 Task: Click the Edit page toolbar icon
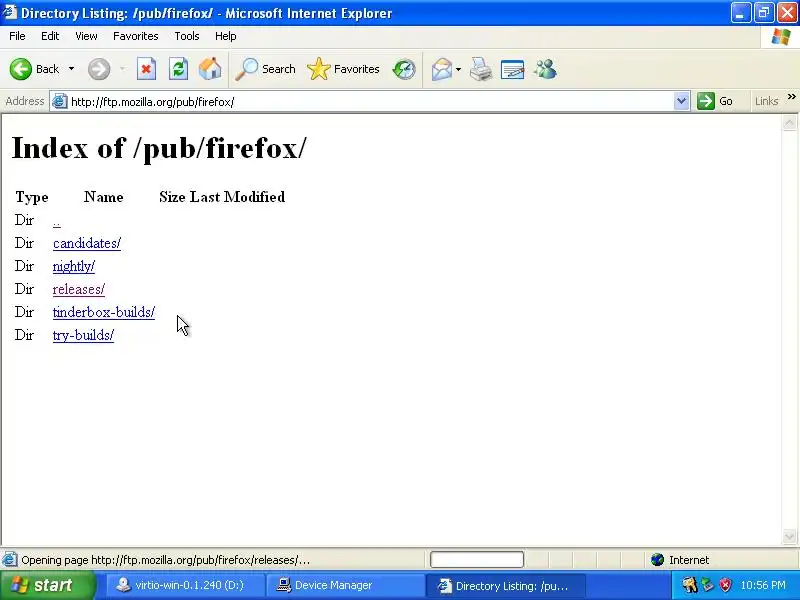pyautogui.click(x=513, y=69)
